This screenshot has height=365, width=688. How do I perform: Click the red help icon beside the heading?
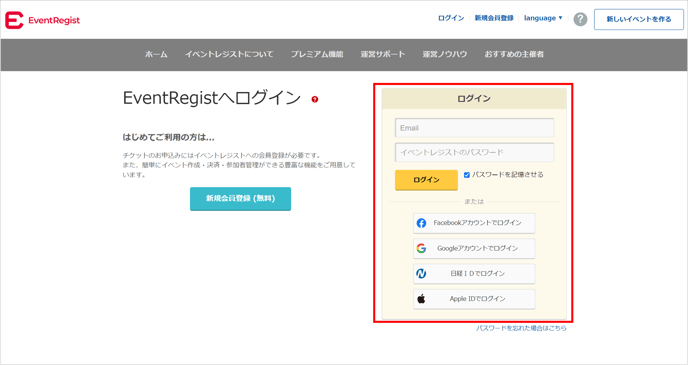click(x=315, y=99)
